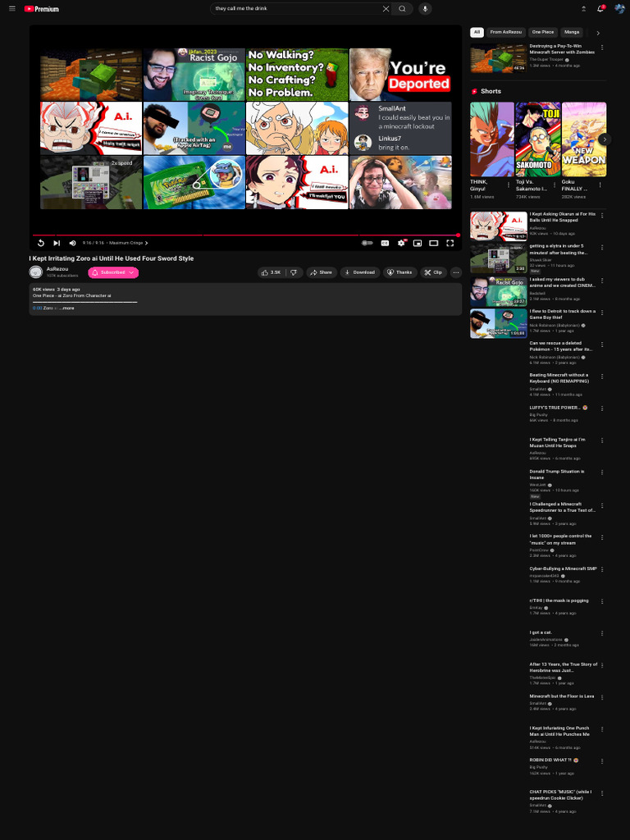Play Racist Gojo end-screen thumbnail
Screen dimensions: 630x840
click(x=194, y=75)
